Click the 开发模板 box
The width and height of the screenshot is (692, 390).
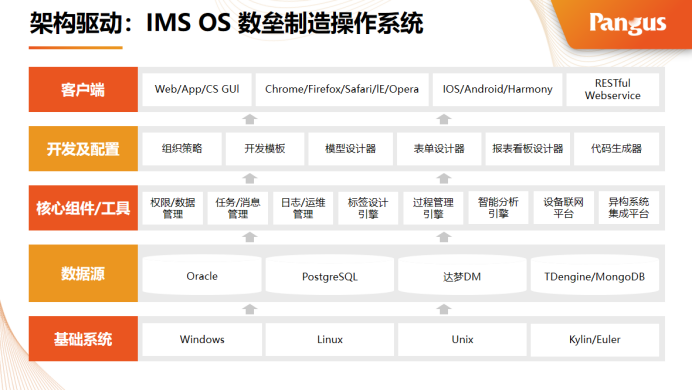[x=265, y=149]
